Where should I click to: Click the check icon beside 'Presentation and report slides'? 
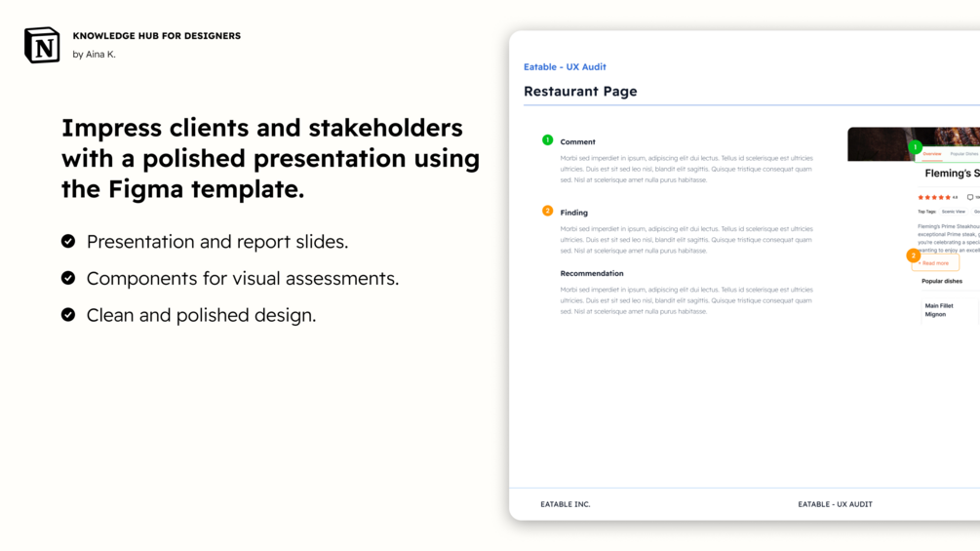(x=68, y=241)
